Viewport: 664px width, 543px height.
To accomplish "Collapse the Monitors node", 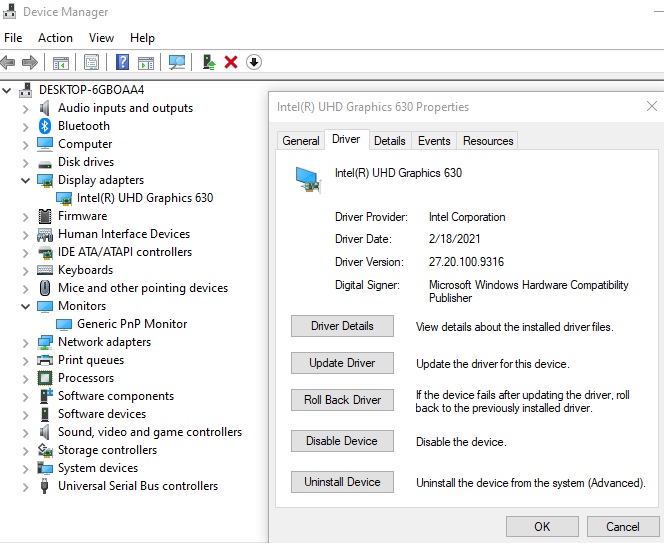I will (x=25, y=306).
